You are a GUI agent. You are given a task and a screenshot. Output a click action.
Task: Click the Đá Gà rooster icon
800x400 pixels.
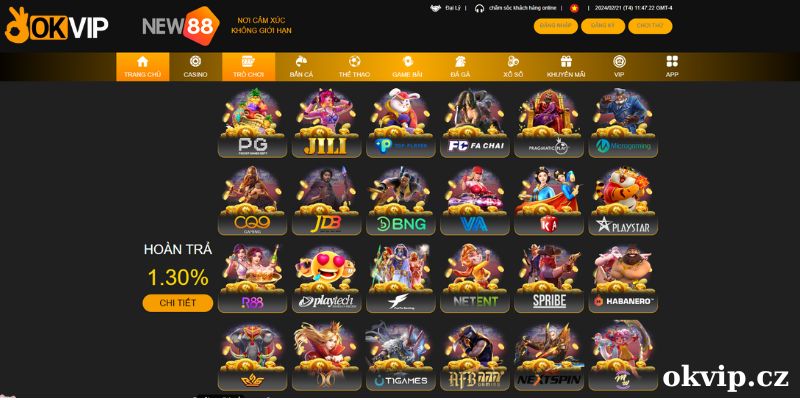(x=460, y=62)
